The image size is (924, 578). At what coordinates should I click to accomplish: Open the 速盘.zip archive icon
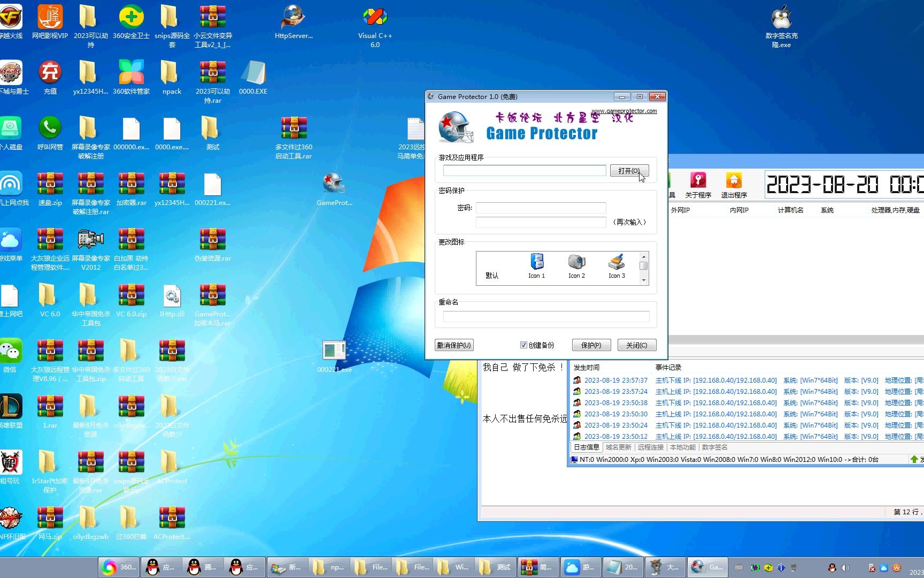50,189
